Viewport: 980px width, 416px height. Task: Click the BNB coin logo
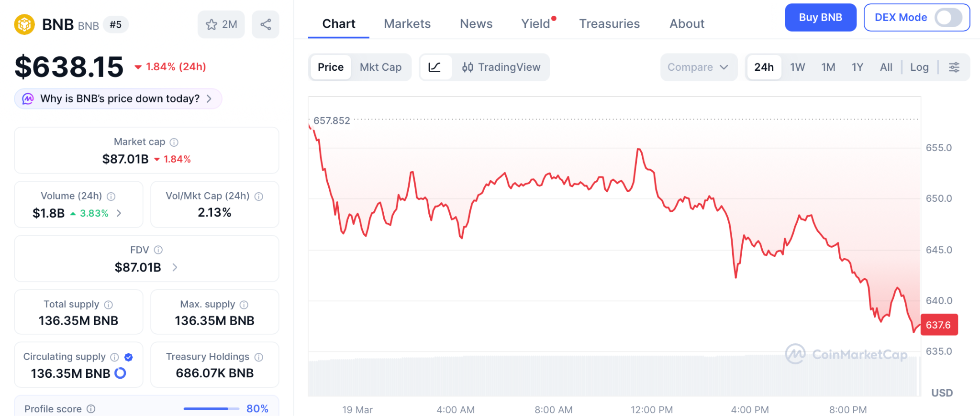click(x=24, y=24)
